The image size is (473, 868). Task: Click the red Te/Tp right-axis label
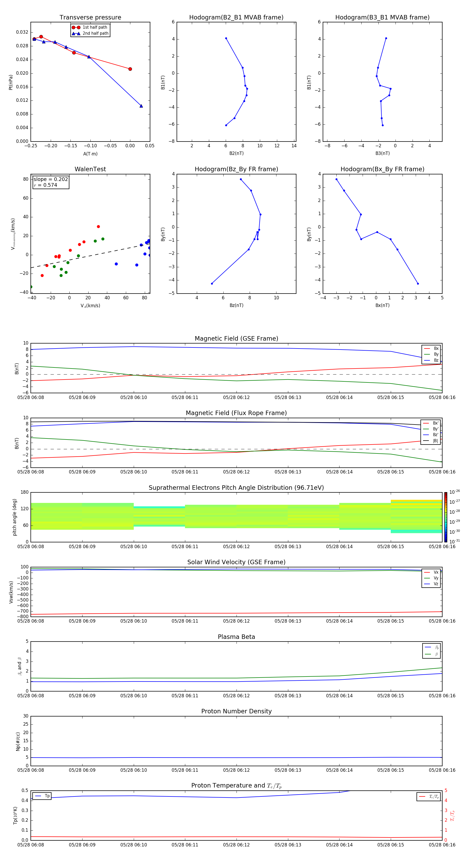click(x=452, y=815)
